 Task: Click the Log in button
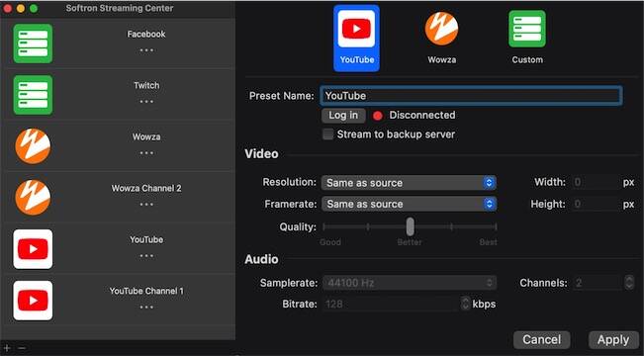click(343, 116)
